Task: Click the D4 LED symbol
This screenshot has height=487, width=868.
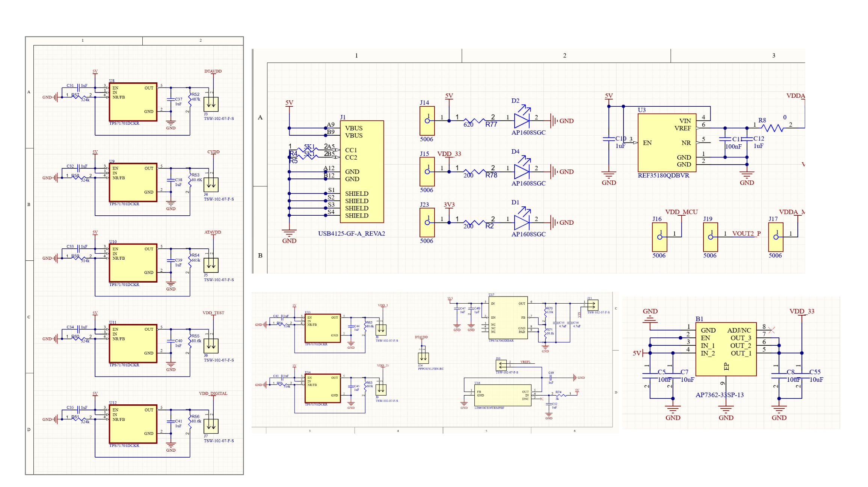Action: (521, 172)
